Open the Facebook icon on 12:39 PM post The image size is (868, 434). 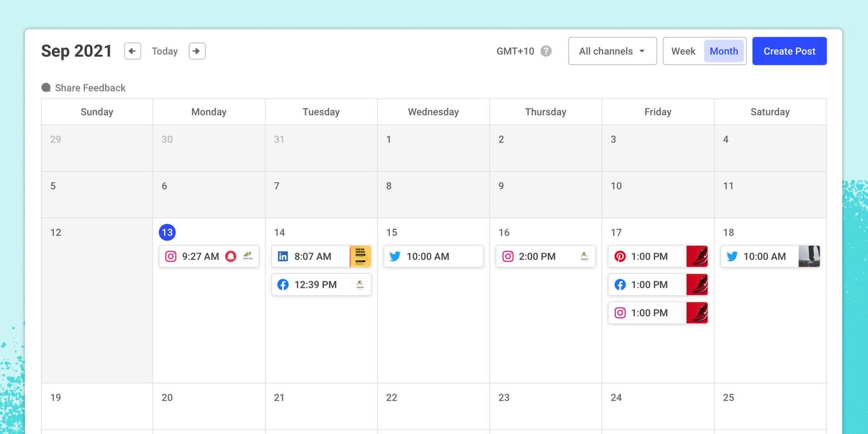point(283,284)
